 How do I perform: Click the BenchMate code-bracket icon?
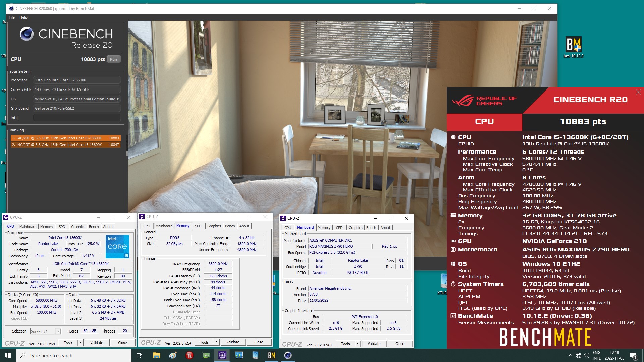click(x=453, y=316)
